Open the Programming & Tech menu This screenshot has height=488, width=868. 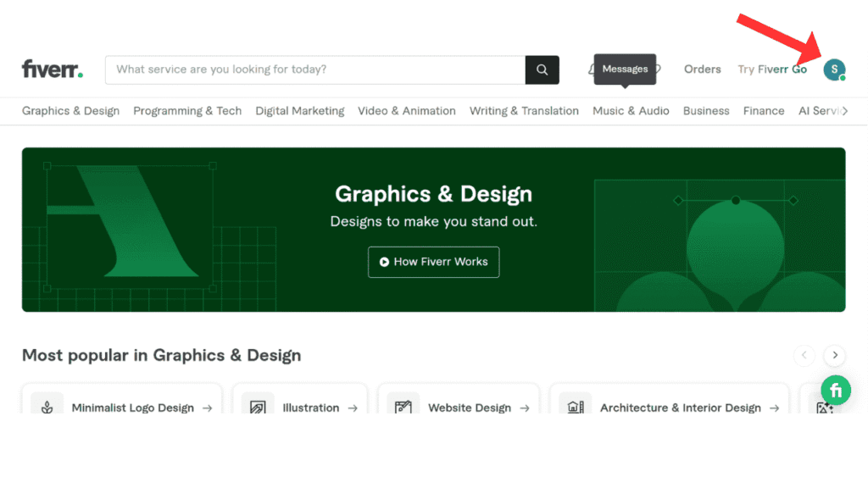(187, 111)
